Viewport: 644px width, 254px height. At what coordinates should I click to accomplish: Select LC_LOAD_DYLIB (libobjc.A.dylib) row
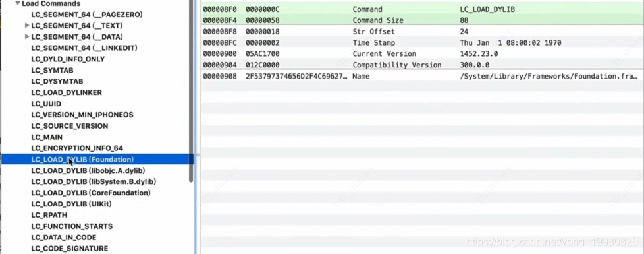point(88,170)
